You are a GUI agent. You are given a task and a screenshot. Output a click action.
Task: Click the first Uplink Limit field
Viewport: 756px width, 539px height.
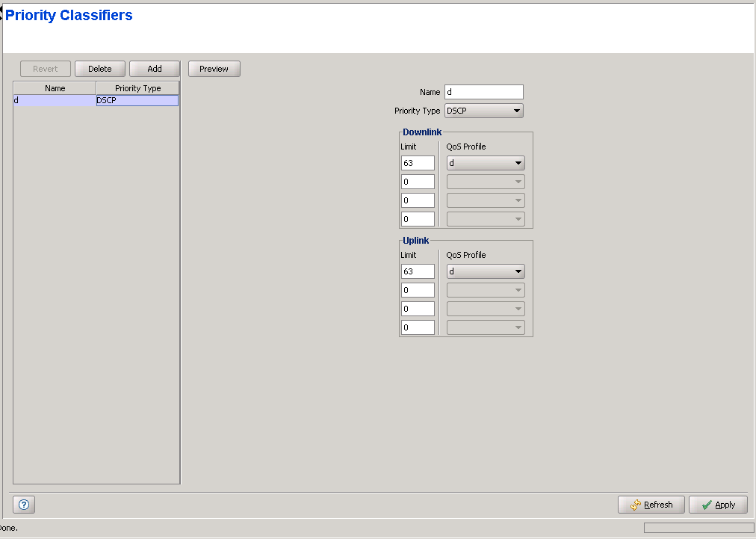click(418, 271)
